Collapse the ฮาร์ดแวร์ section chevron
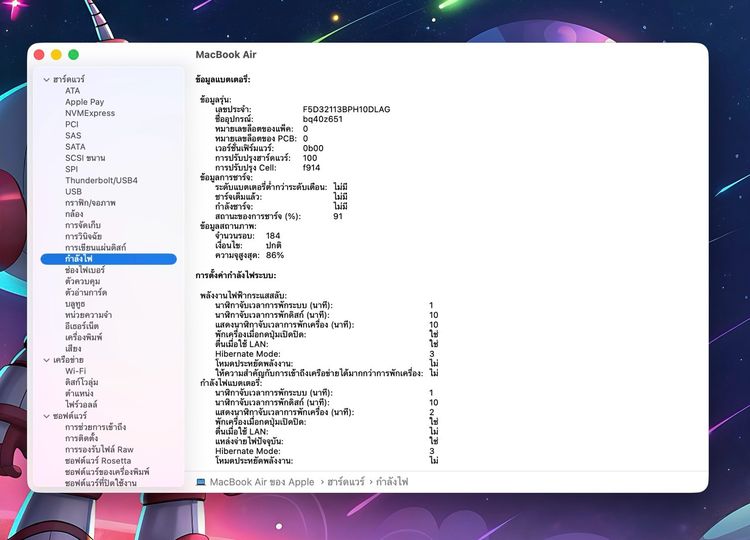750x540 pixels. (46, 79)
